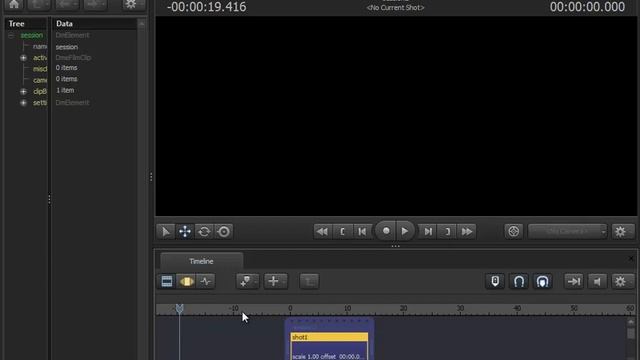Open the camera selection dropdown
The height and width of the screenshot is (360, 640).
[x=567, y=232]
